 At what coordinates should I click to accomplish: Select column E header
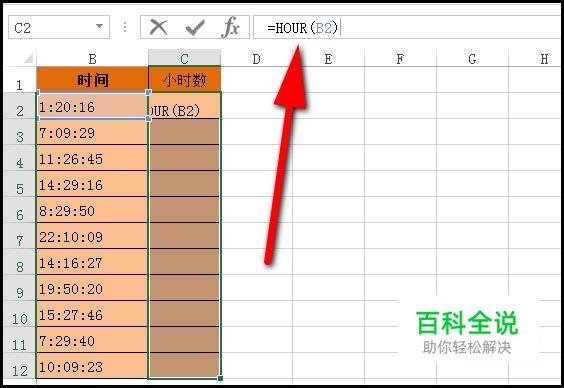328,58
